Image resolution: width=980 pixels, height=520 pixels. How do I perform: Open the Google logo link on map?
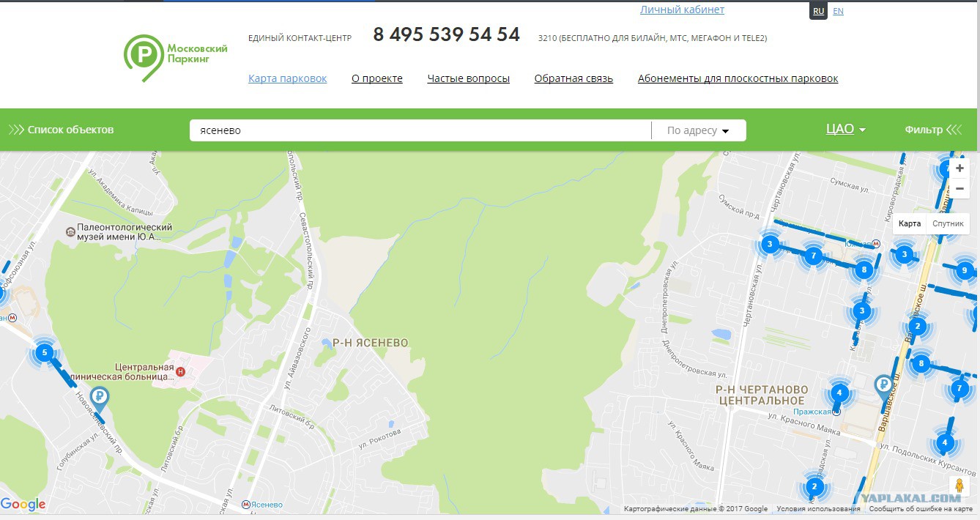[23, 504]
